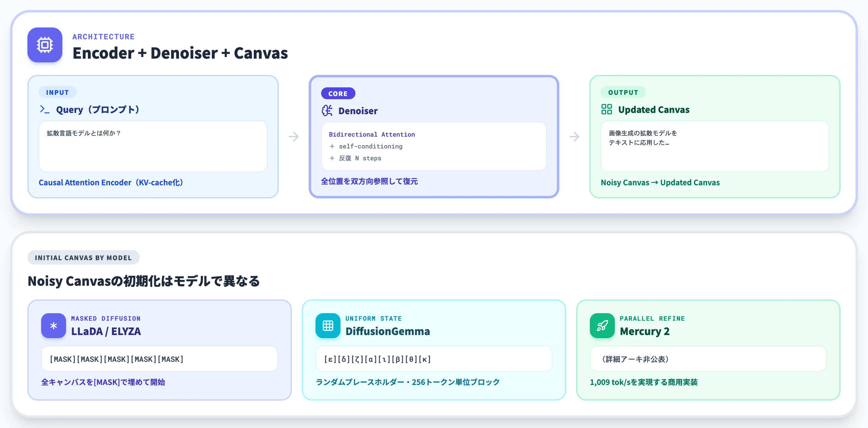The height and width of the screenshot is (428, 868).
Task: Click the asterisk icon for LLaDA / ELYZA
Action: [x=54, y=326]
